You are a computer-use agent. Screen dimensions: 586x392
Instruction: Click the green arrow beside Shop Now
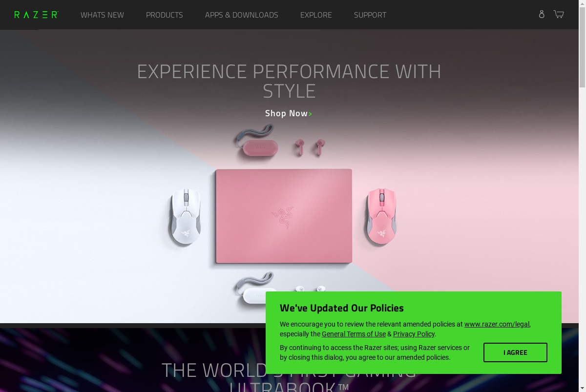pos(311,114)
